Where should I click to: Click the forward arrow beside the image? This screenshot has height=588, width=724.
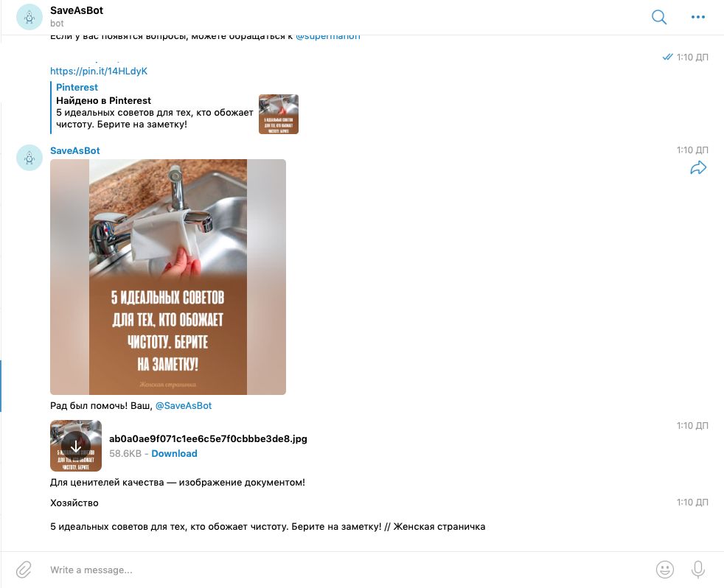click(698, 167)
